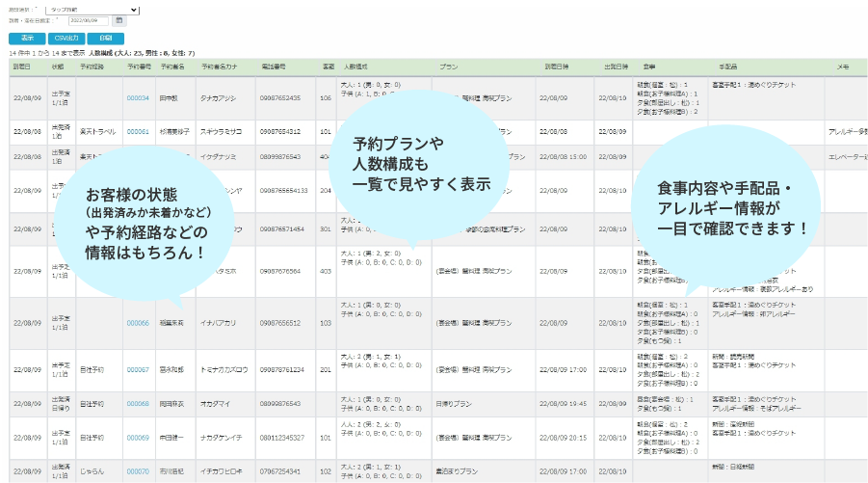
Task: Click the 食事 column header
Action: pos(648,67)
